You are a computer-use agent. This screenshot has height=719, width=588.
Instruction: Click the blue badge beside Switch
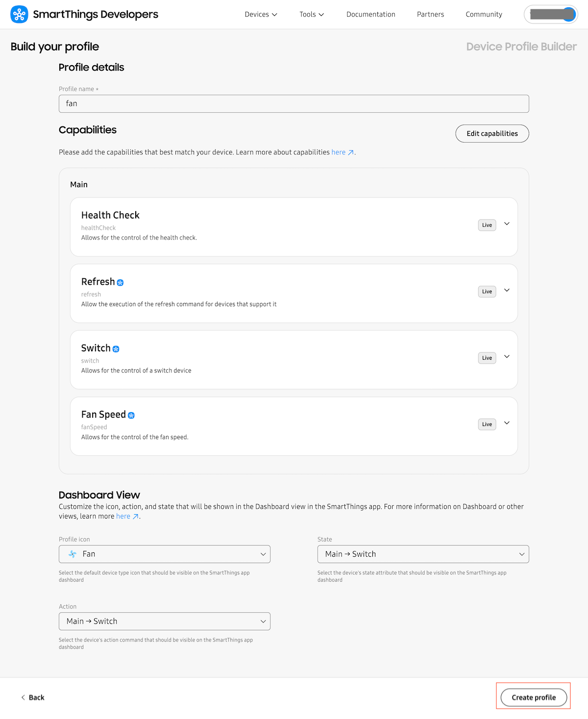tap(116, 349)
